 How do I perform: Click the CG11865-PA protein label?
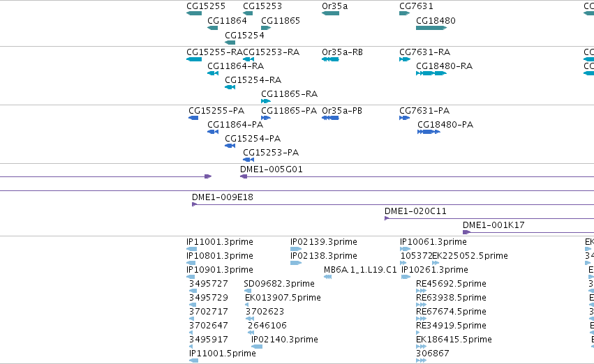(289, 111)
